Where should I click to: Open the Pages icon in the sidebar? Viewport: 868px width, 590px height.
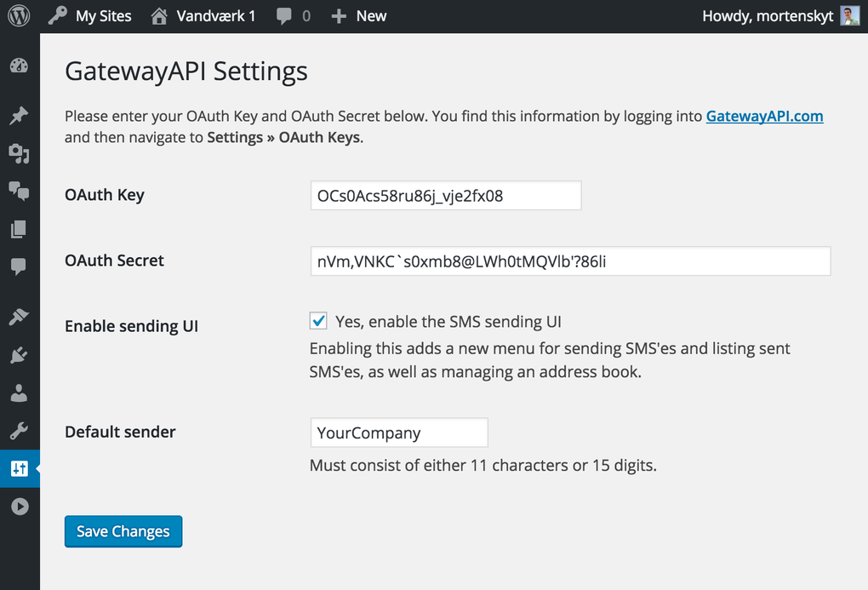pyautogui.click(x=19, y=229)
